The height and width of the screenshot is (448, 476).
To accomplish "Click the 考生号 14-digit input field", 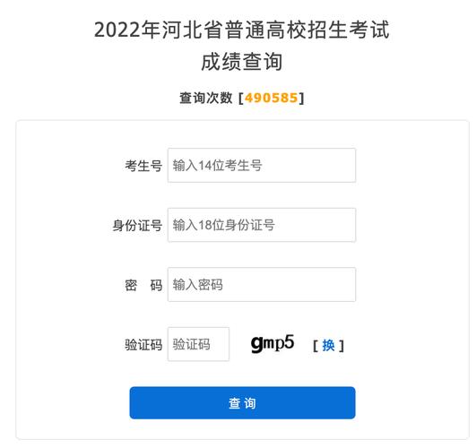I will tap(262, 166).
